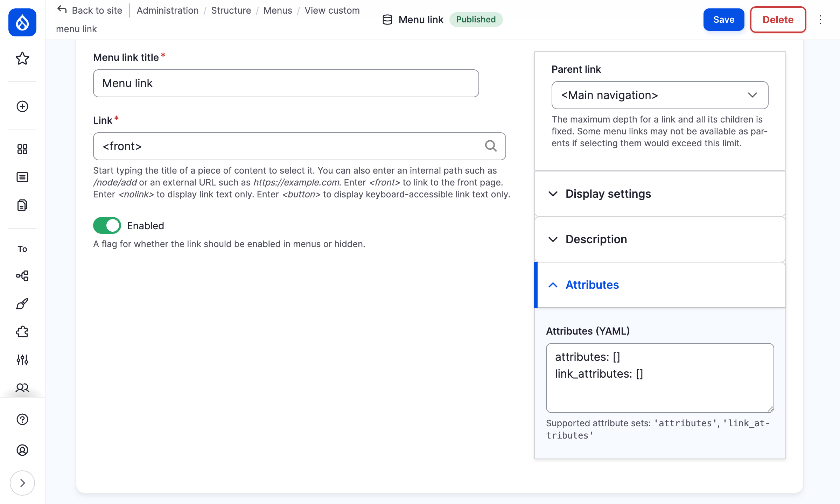Open the People users icon
The width and height of the screenshot is (840, 504).
(x=22, y=388)
